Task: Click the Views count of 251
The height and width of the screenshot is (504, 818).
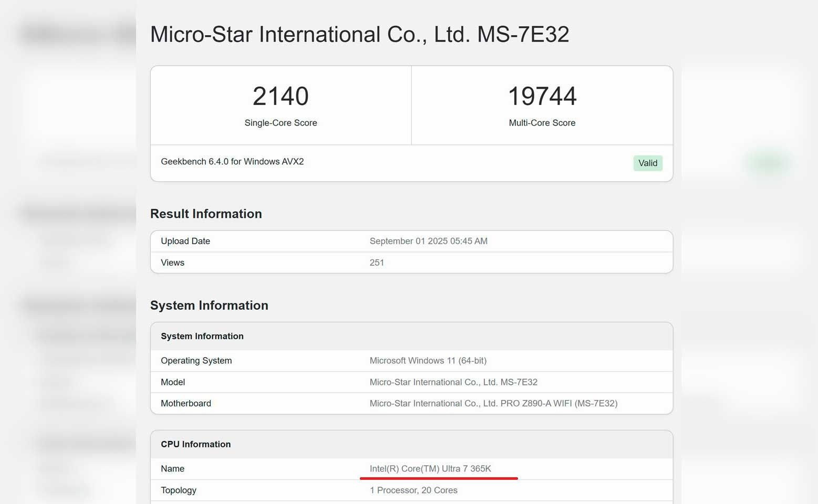Action: (377, 262)
